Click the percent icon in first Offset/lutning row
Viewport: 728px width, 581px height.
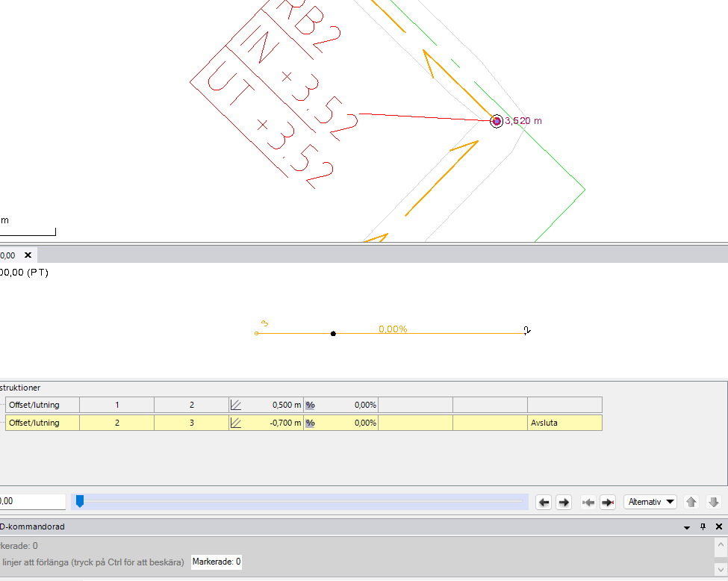(x=309, y=404)
